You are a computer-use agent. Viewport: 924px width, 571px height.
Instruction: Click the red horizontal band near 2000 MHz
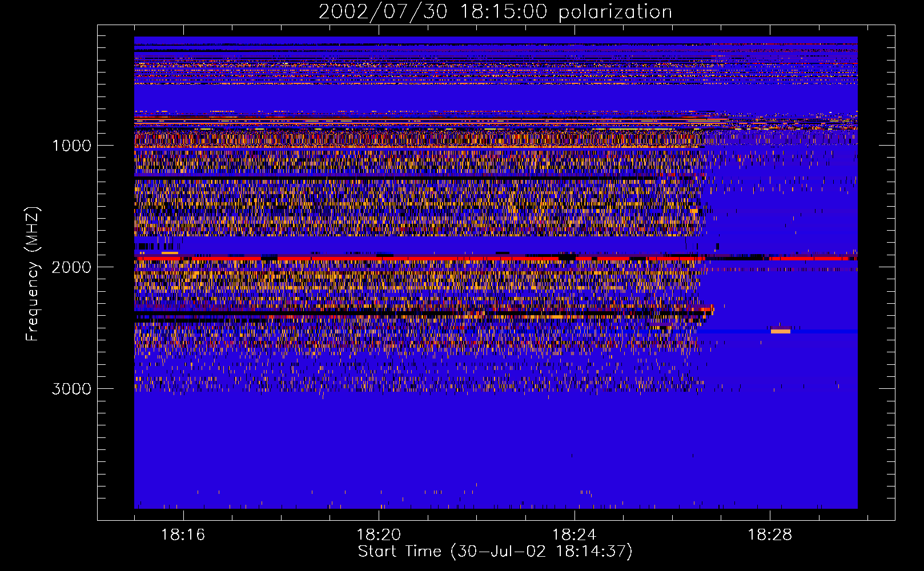(495, 259)
